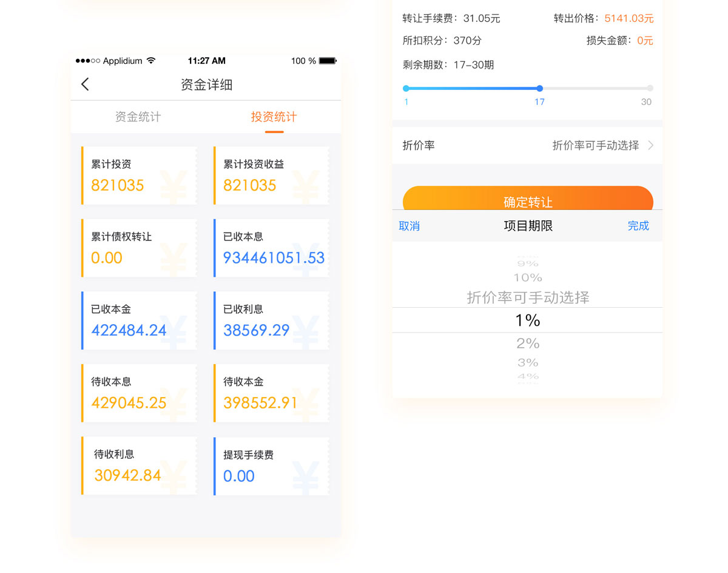Click the 398552.91 amount
728x573 pixels.
(261, 402)
